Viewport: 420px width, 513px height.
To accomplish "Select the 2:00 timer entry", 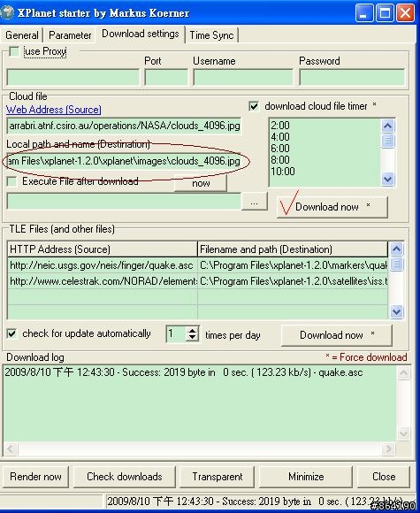I will coord(280,126).
